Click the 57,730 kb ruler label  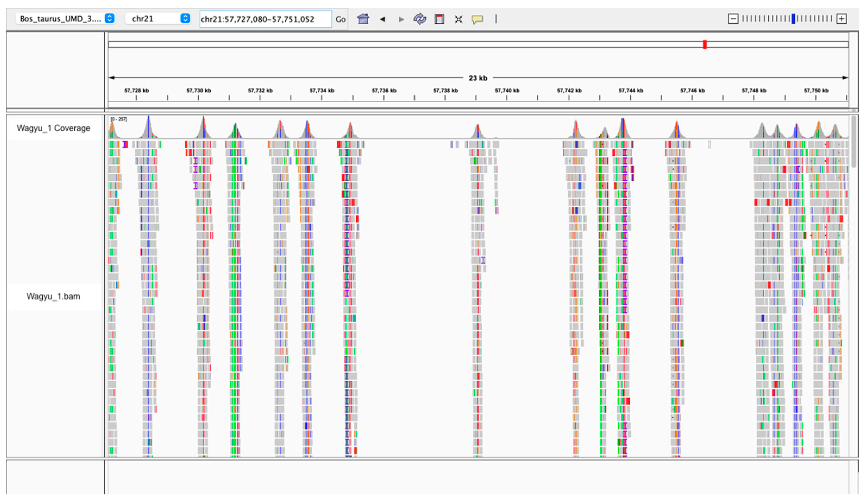[199, 90]
